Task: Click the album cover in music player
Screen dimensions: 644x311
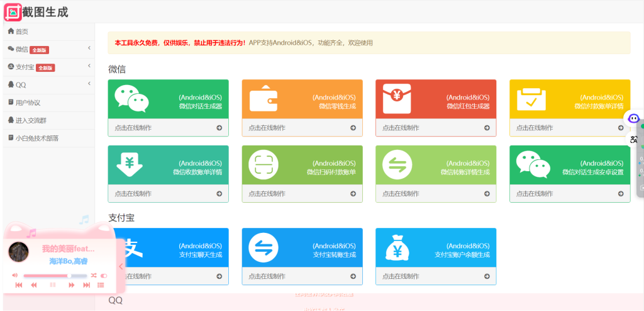Action: point(18,252)
